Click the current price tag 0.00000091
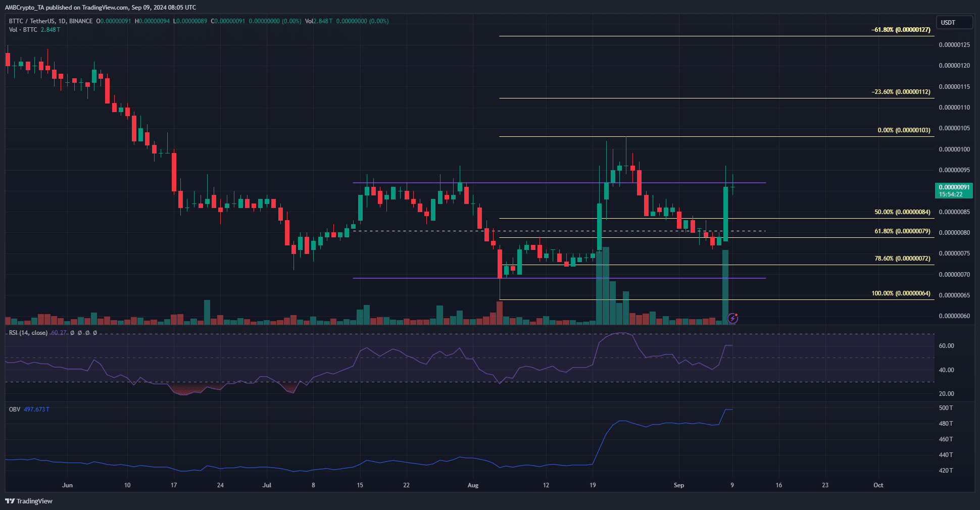980x510 pixels. coord(954,190)
